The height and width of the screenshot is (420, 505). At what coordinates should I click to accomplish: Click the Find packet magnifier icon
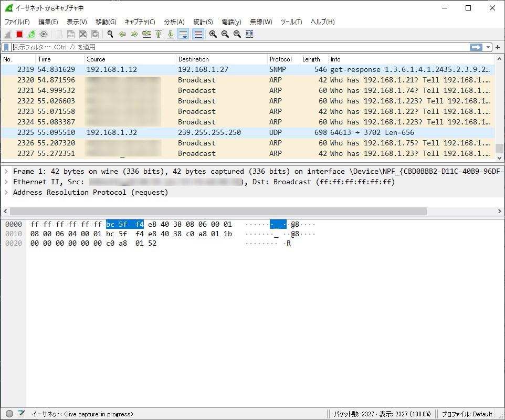pyautogui.click(x=110, y=34)
